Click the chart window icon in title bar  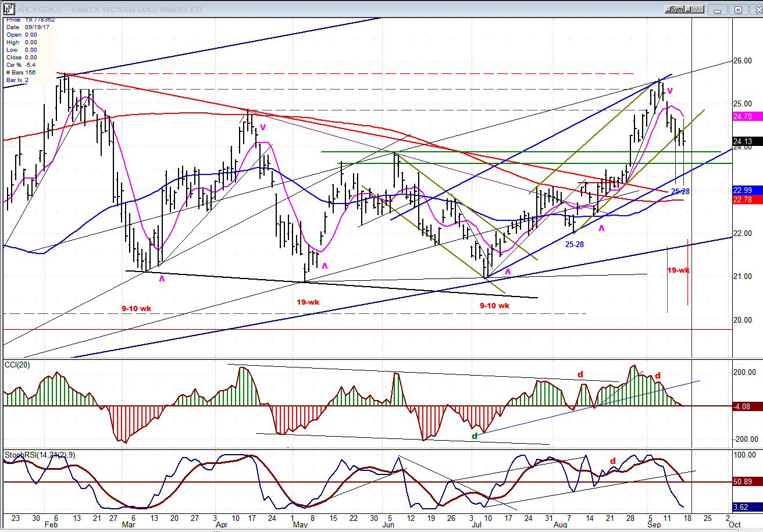pos(9,9)
